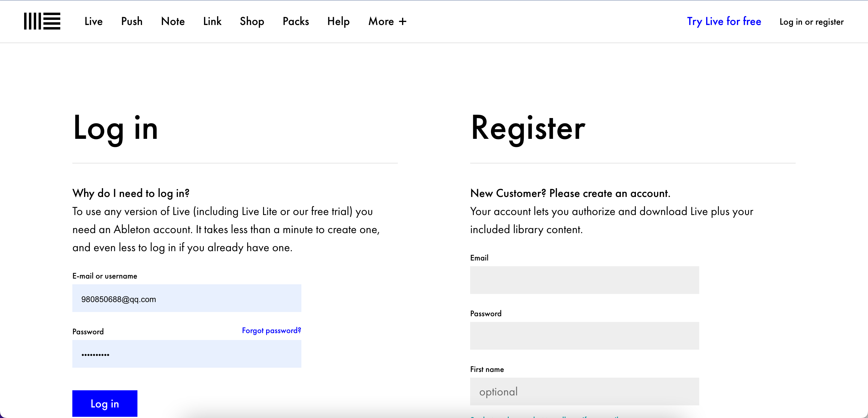The height and width of the screenshot is (418, 868).
Task: Click the blue Log in button
Action: (105, 404)
